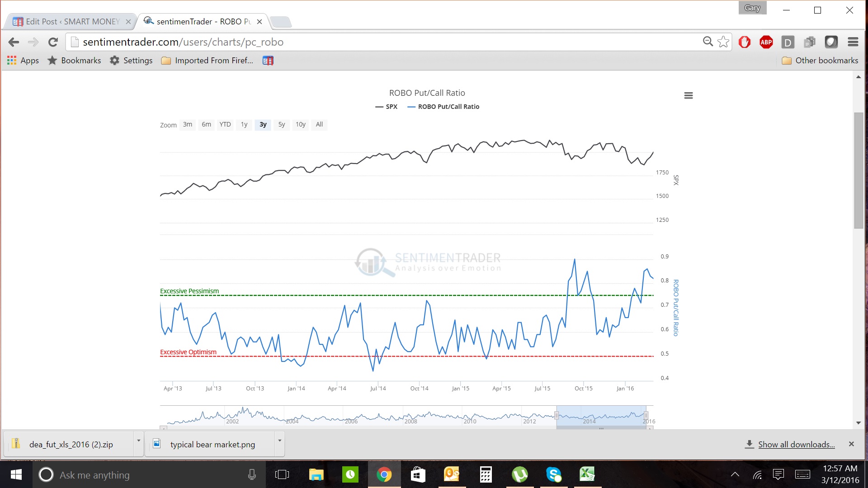Select the 5y zoom range

point(281,125)
